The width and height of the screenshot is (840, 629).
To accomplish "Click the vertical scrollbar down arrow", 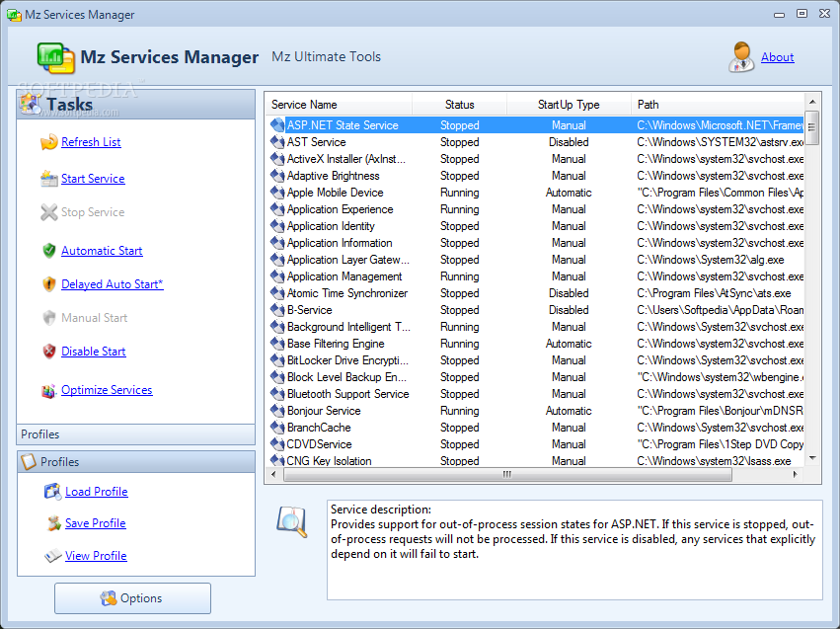I will (812, 458).
